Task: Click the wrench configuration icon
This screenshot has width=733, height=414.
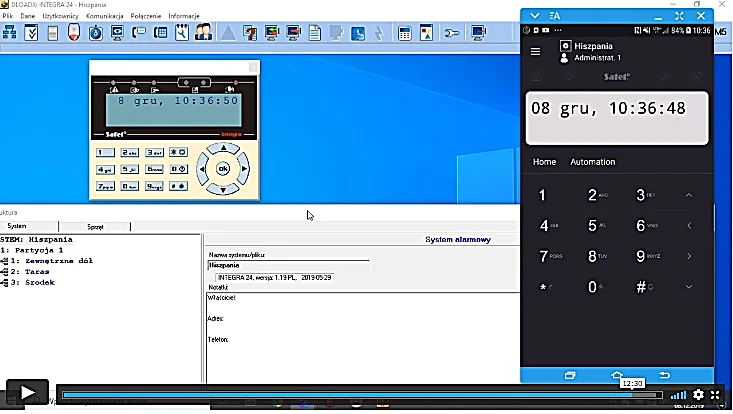Action: pos(452,33)
